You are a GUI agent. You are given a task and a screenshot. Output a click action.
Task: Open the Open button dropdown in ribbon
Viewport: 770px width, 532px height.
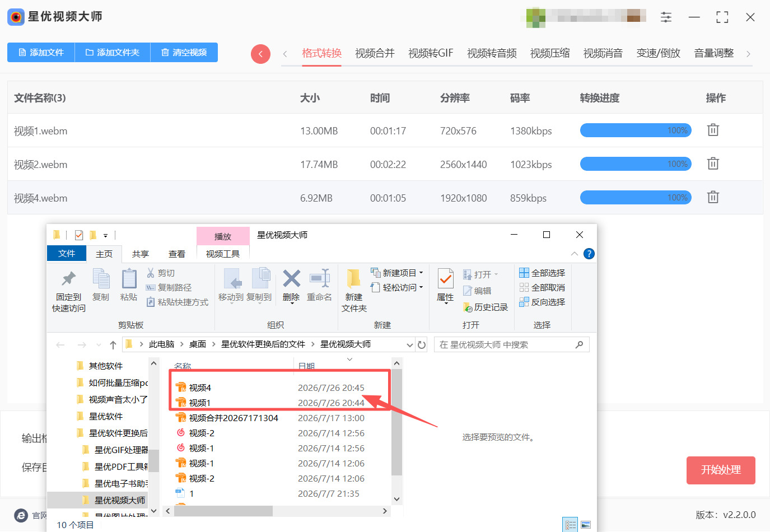[x=496, y=274]
